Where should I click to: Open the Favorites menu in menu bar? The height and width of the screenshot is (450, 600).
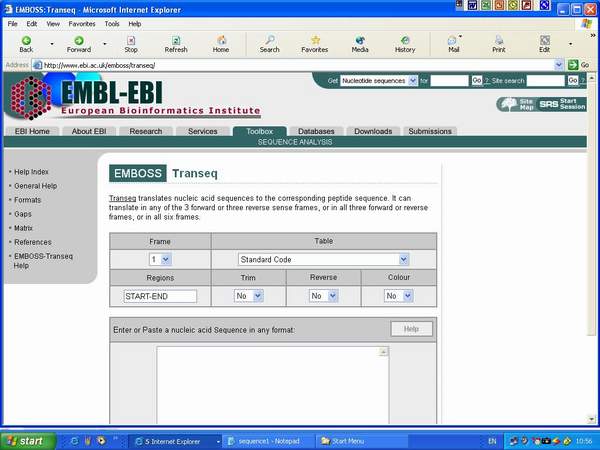coord(82,24)
